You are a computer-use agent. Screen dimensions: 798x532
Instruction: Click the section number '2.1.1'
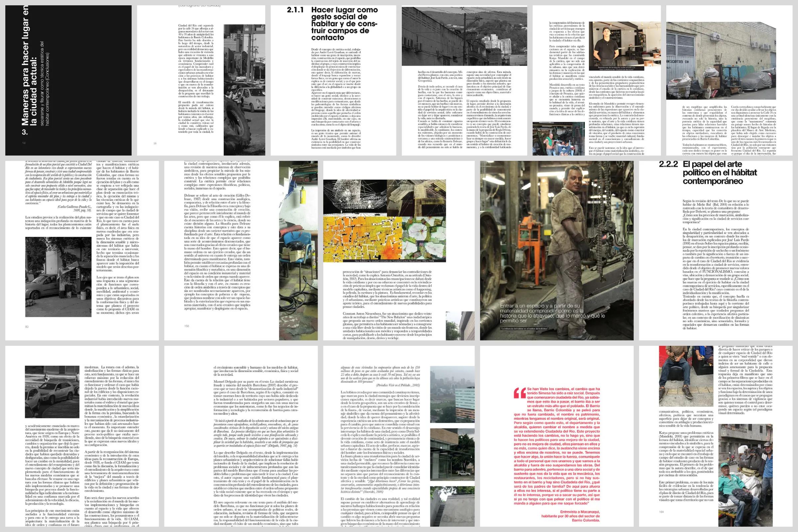pyautogui.click(x=295, y=10)
